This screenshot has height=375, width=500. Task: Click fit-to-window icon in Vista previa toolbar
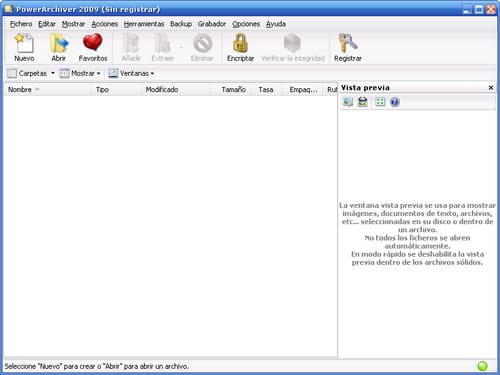(x=380, y=102)
